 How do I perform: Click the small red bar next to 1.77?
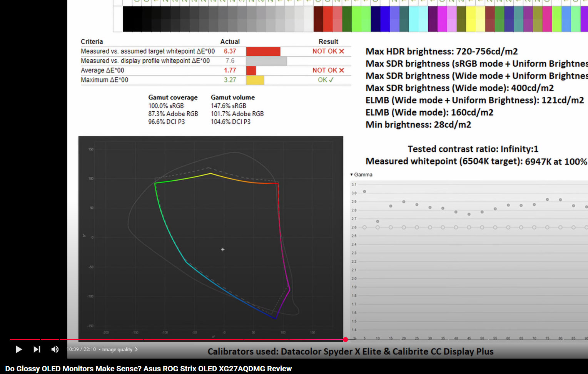(x=251, y=70)
